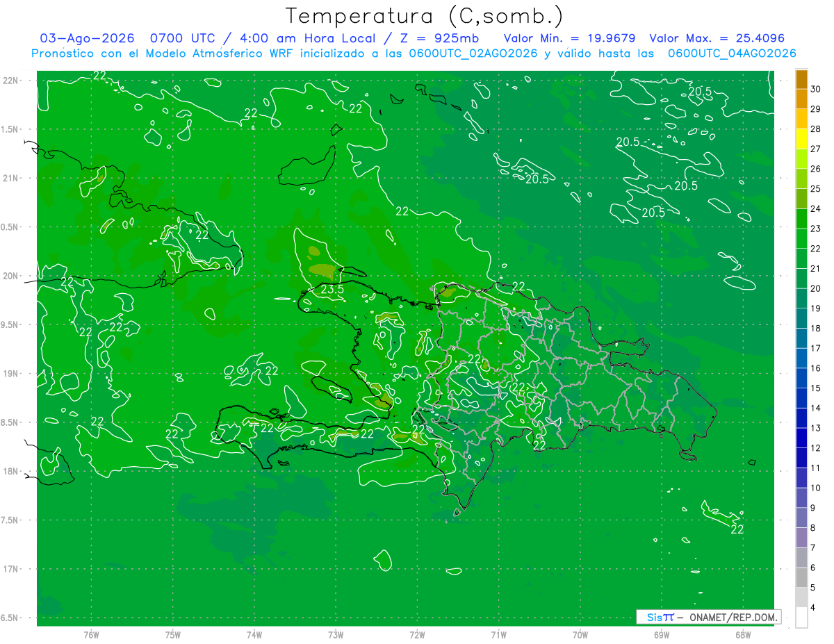This screenshot has height=644, width=834.
Task: Click "4:00 am Hora Local" text
Action: pyautogui.click(x=307, y=38)
